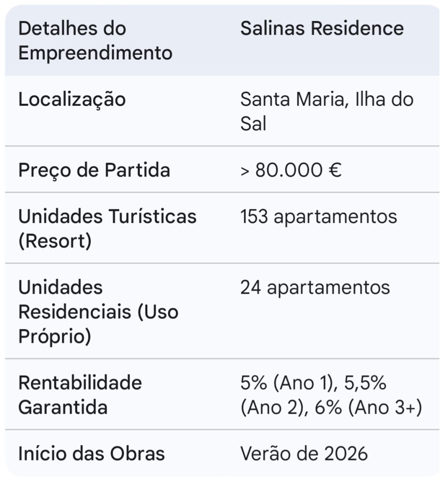Click the "Início das Obras" label
This screenshot has width=448, height=479.
[x=91, y=454]
